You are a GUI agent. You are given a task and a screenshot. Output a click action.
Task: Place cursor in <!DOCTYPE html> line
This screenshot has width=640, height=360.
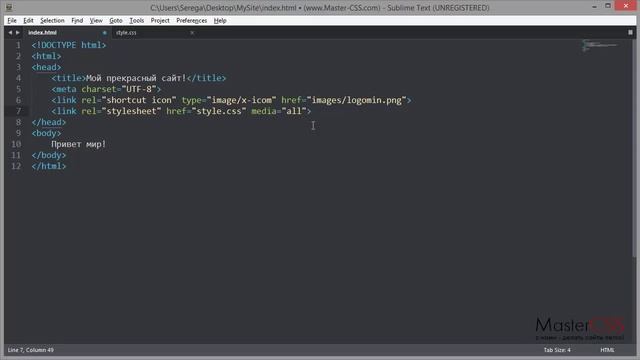click(x=69, y=45)
